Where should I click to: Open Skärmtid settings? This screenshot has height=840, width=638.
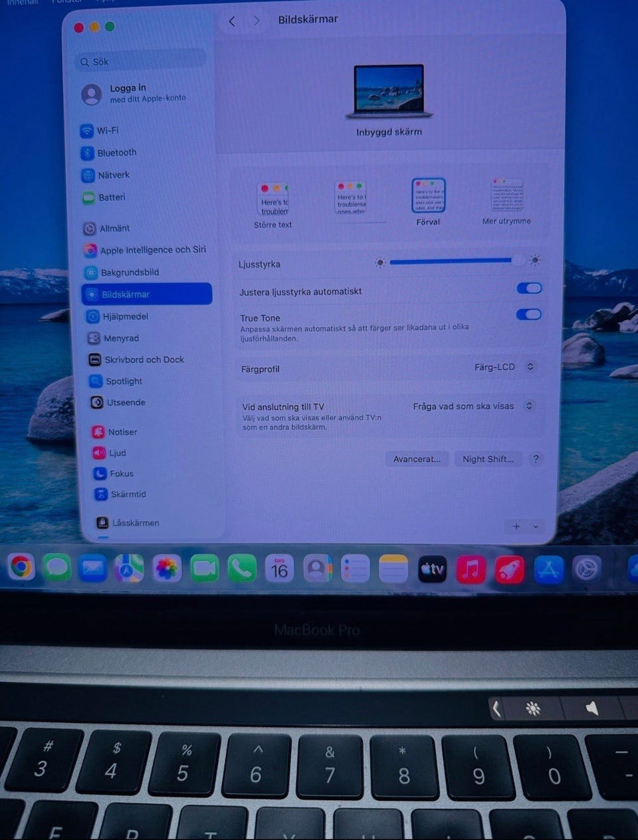(120, 494)
